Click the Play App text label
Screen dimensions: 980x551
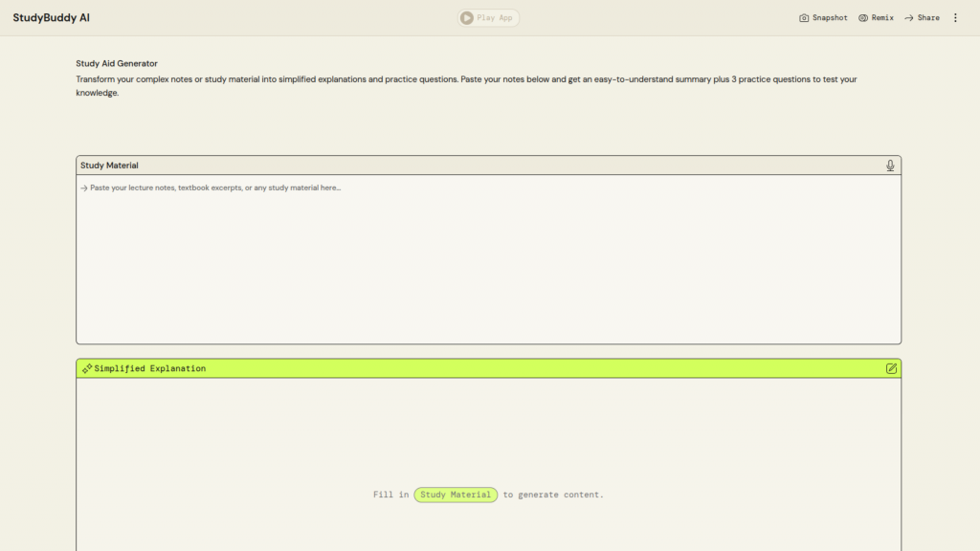pyautogui.click(x=495, y=18)
